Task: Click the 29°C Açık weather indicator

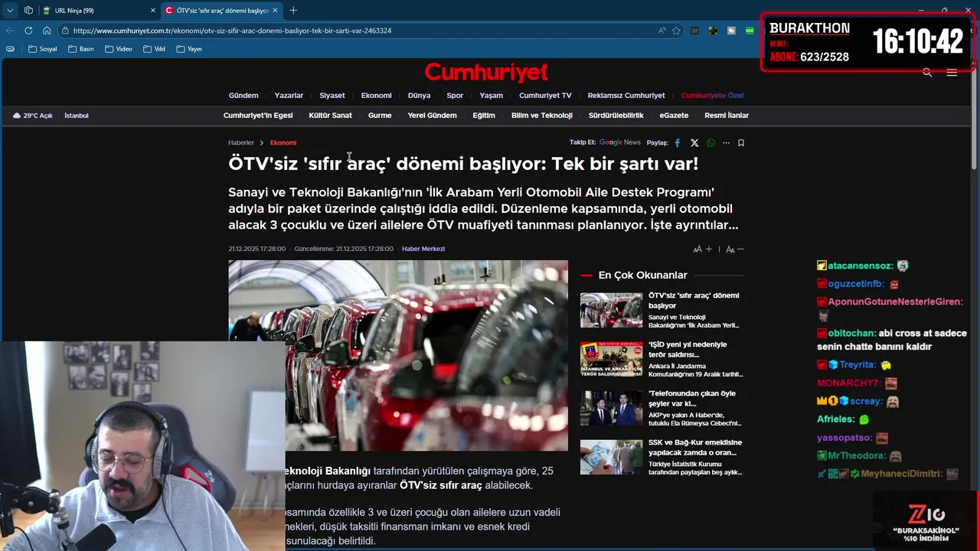Action: [32, 116]
